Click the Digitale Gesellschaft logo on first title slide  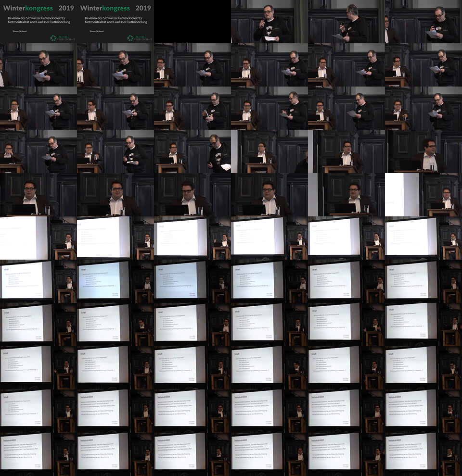click(x=63, y=38)
